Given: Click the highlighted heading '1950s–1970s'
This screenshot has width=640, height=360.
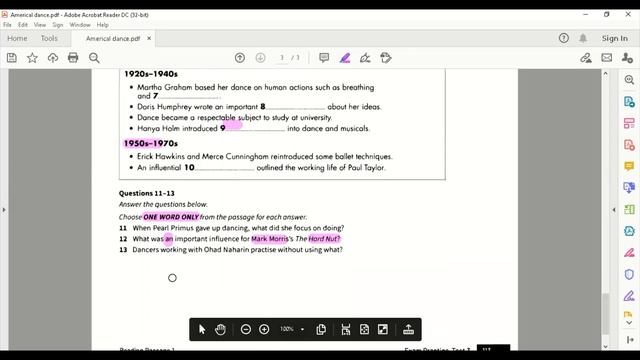Looking at the screenshot, I should 151,143.
